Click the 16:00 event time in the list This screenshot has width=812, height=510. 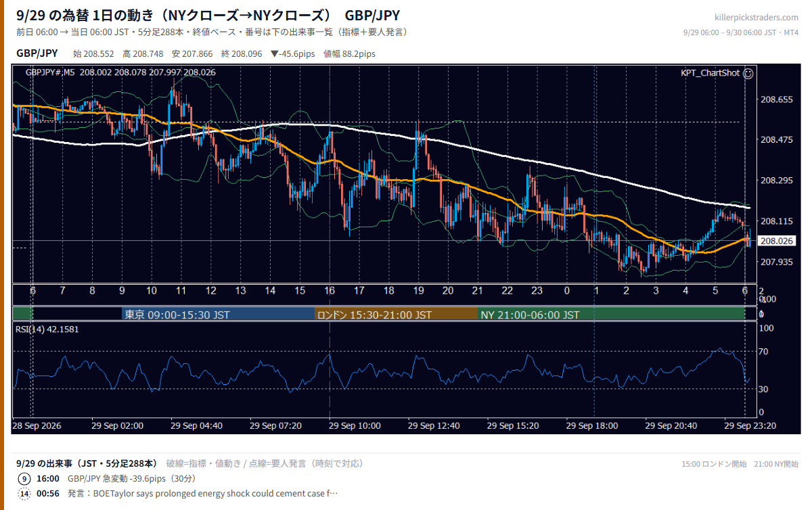(x=48, y=478)
